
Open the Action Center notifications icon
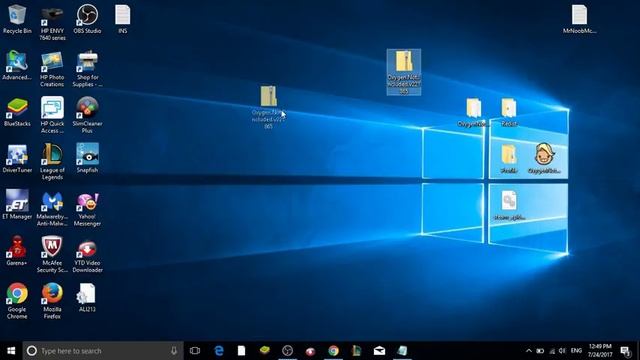point(625,351)
